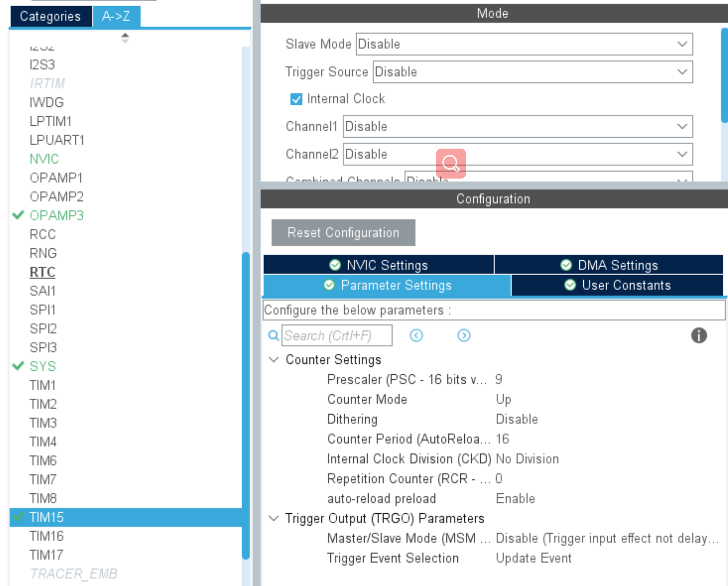Click the Counter Period value 16

(x=502, y=439)
